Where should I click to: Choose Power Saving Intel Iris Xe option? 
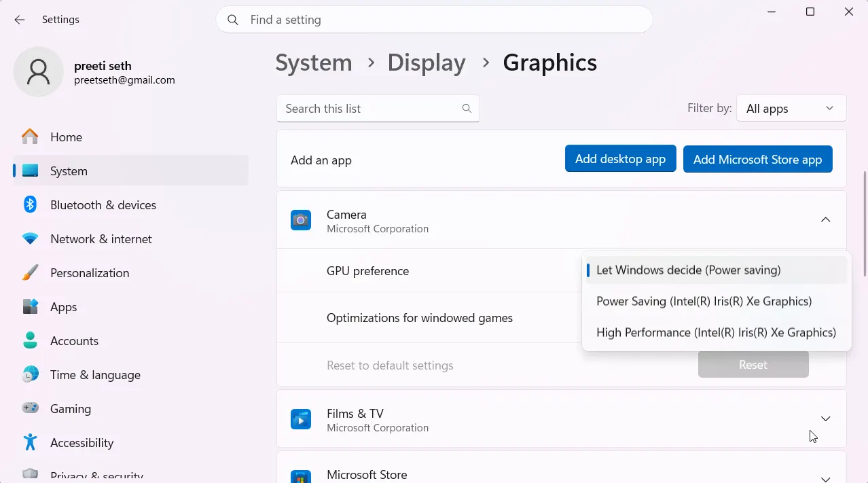pyautogui.click(x=716, y=301)
